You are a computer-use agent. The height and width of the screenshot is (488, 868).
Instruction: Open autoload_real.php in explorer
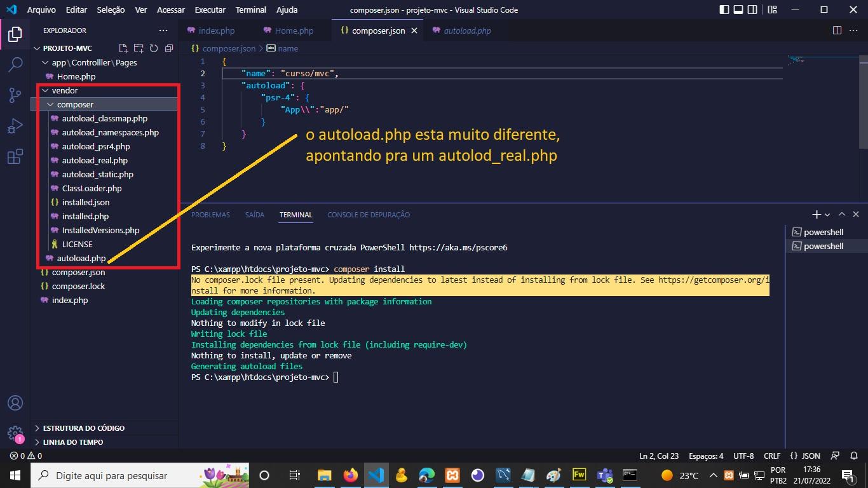pos(95,160)
